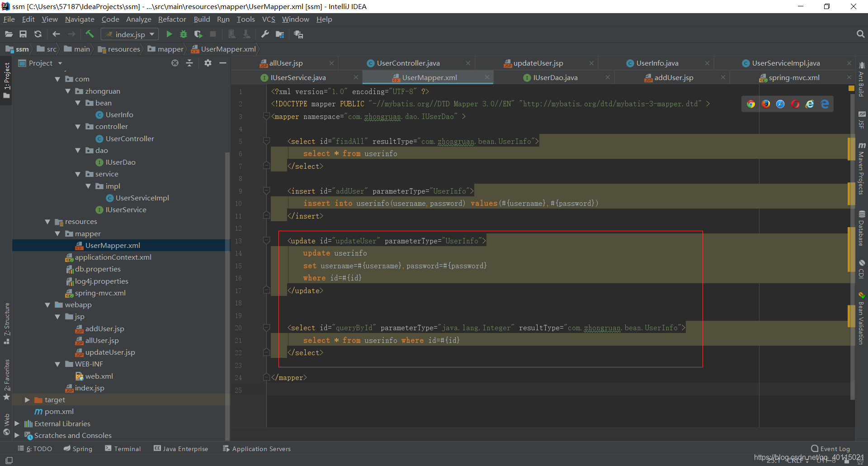Viewport: 868px width, 466px height.
Task: Collapse the zhongruan package
Action: click(68, 91)
